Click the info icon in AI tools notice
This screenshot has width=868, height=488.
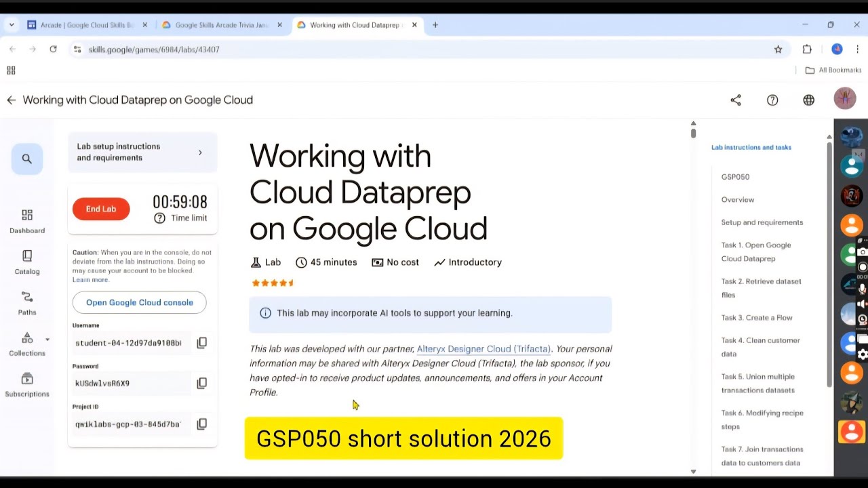(265, 313)
